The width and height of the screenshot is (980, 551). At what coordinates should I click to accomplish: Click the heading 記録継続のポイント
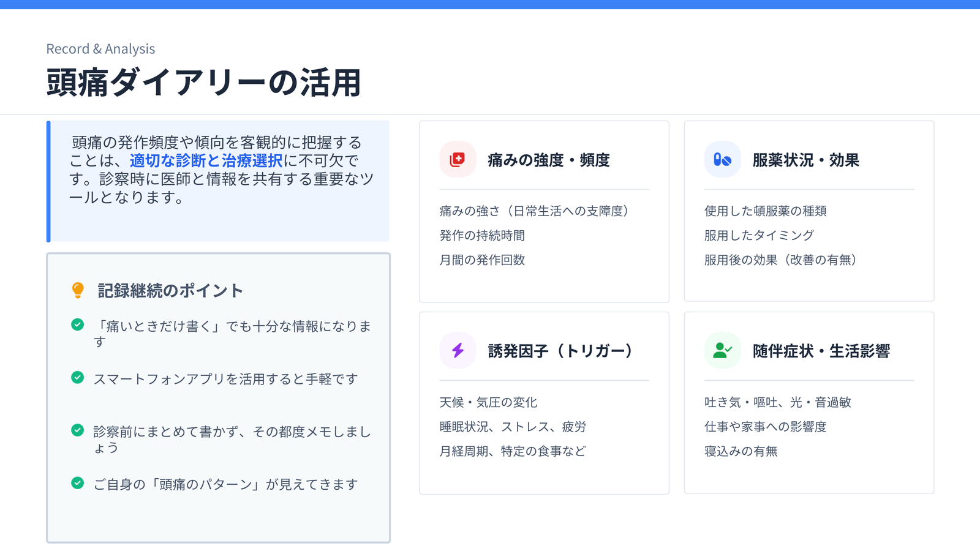point(170,290)
